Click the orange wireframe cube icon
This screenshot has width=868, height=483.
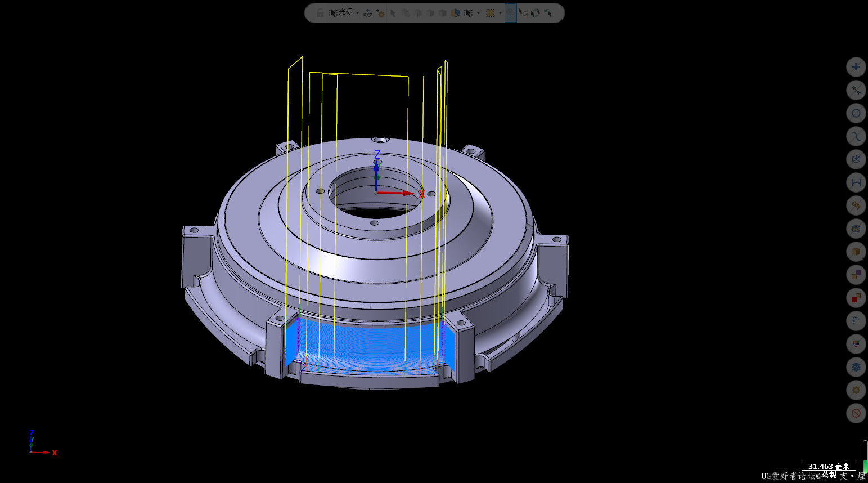(x=856, y=229)
